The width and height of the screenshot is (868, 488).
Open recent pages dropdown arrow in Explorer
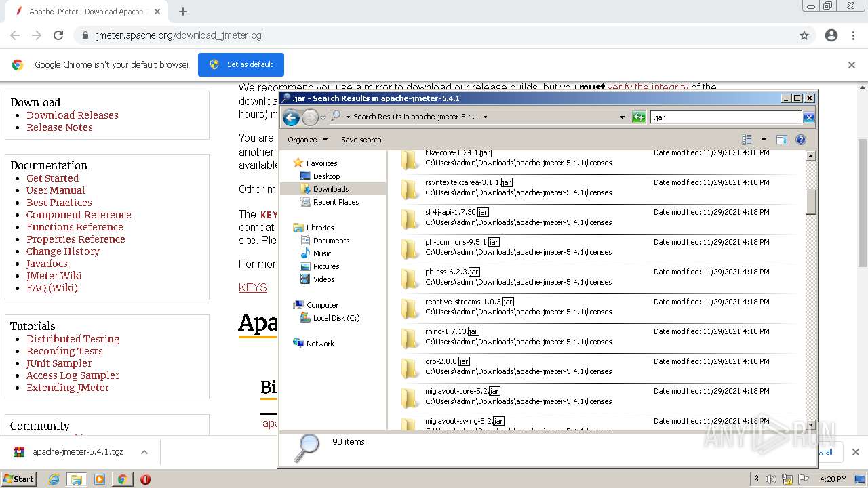pyautogui.click(x=323, y=117)
